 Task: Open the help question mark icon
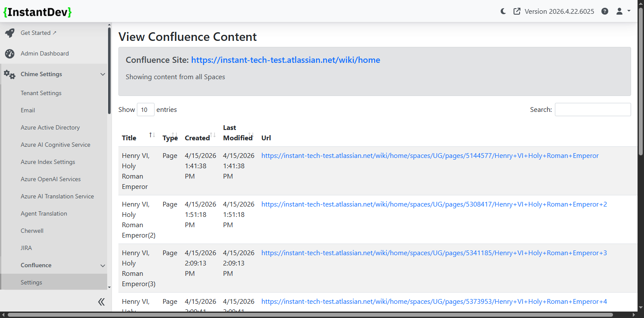pyautogui.click(x=605, y=12)
